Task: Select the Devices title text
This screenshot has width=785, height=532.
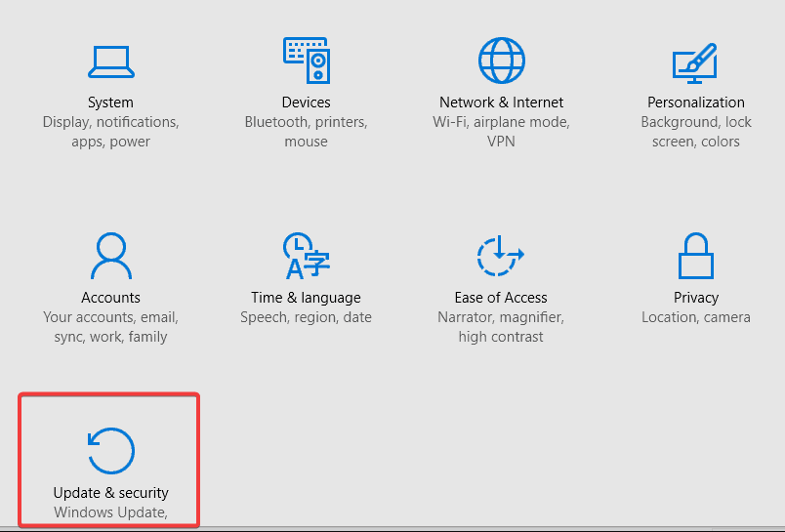Action: point(306,102)
